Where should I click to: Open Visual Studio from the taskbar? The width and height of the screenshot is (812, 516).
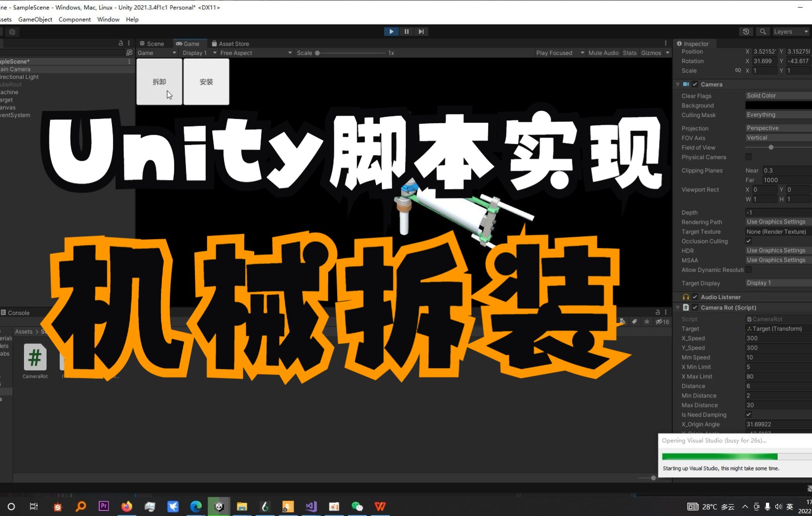tap(311, 506)
